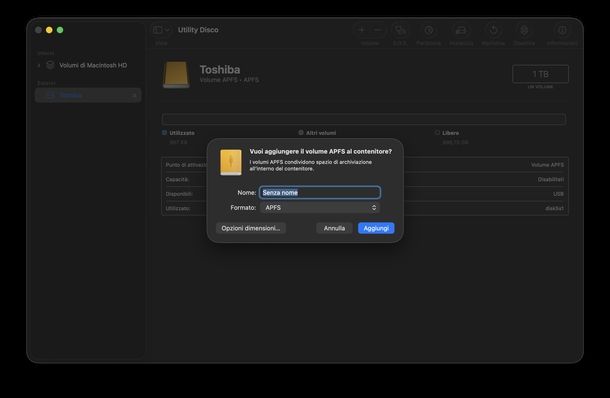The image size is (610, 398).
Task: Click the Nome field containing Senza nome
Action: point(320,193)
